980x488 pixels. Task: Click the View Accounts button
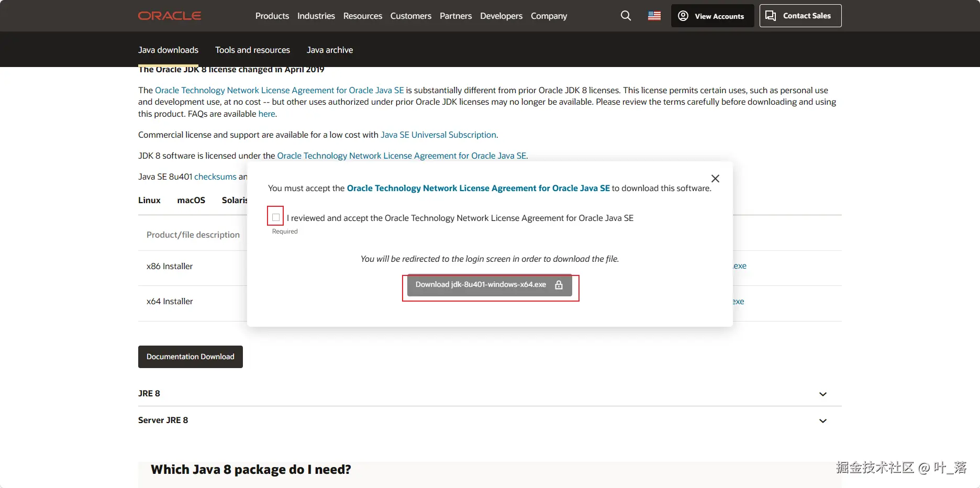coord(712,16)
